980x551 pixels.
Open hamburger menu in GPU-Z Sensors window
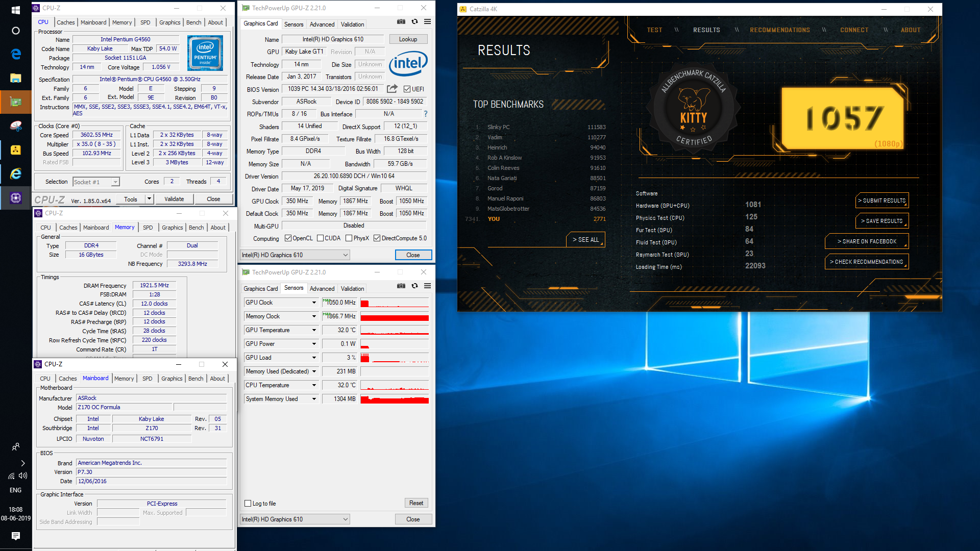tap(428, 286)
